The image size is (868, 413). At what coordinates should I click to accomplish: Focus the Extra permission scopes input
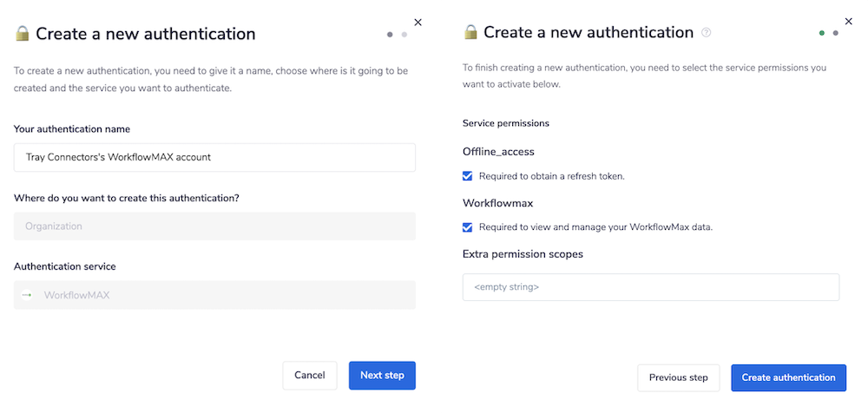click(x=651, y=287)
